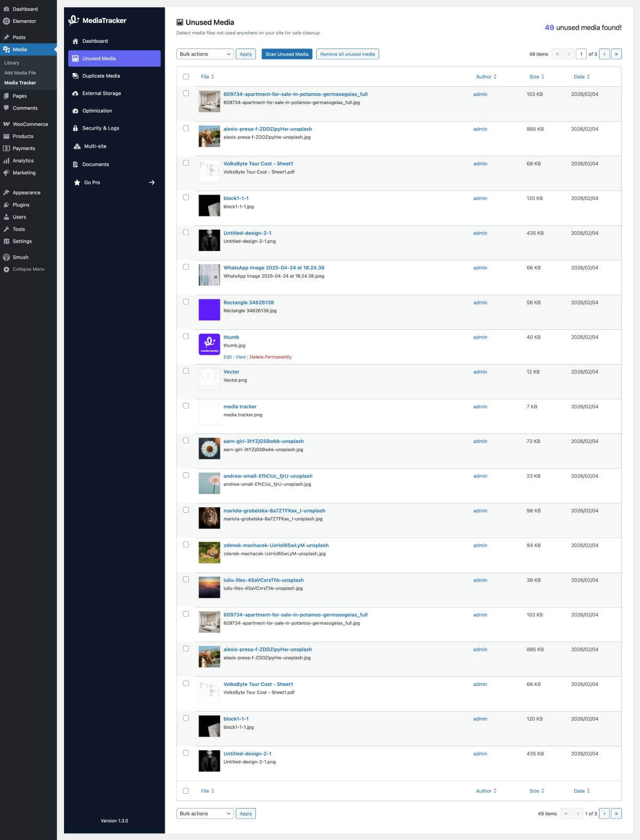This screenshot has height=840, width=640.
Task: Click the Edit link under thumb
Action: coord(228,357)
